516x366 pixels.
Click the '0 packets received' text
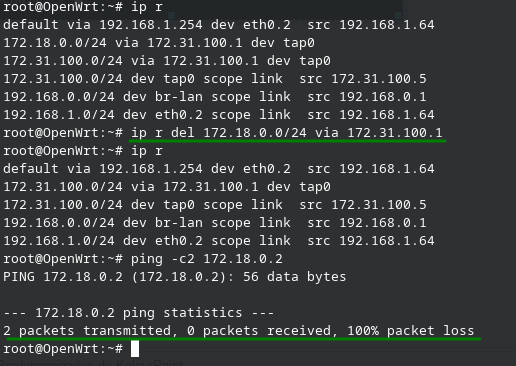259,331
